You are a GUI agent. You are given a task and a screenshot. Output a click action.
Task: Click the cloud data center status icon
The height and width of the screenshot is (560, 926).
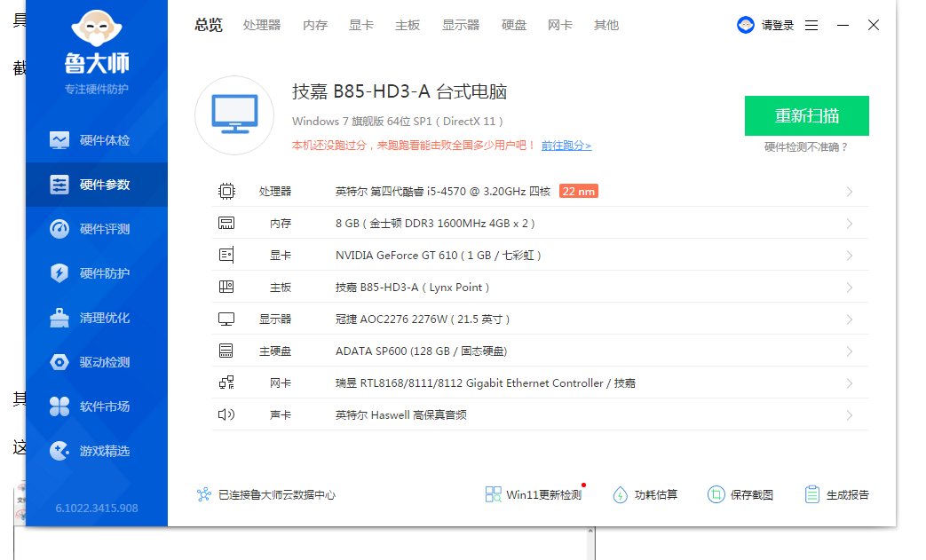tap(203, 494)
